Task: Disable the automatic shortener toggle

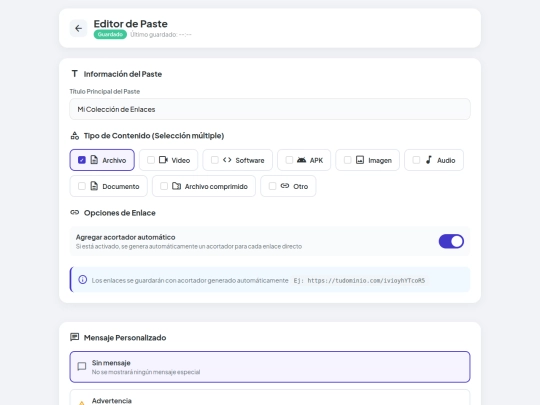Action: tap(451, 241)
